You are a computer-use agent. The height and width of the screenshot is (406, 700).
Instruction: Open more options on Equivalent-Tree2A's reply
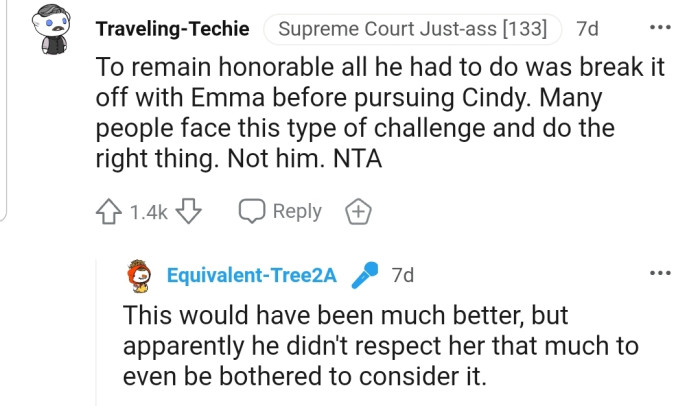pos(659,272)
